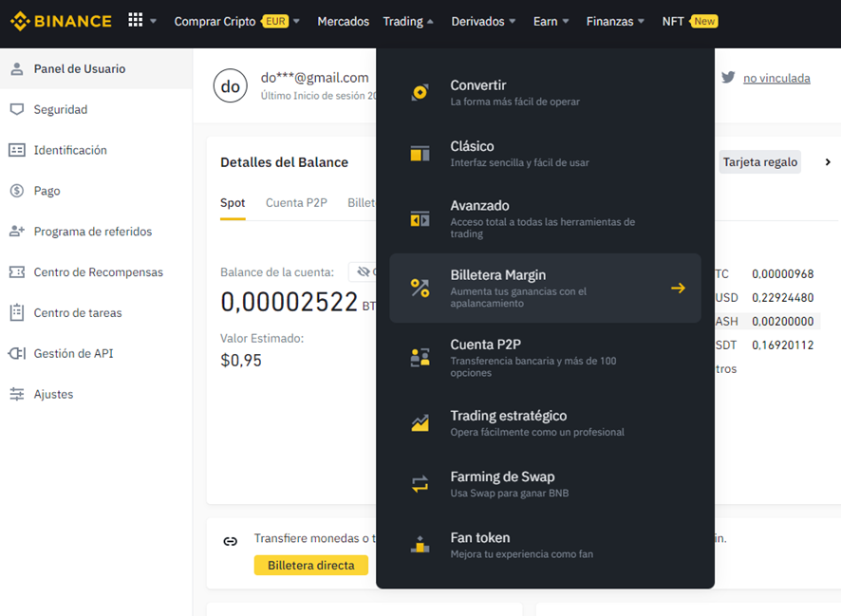
Task: Expand the arrow next to apps grid
Action: point(154,22)
